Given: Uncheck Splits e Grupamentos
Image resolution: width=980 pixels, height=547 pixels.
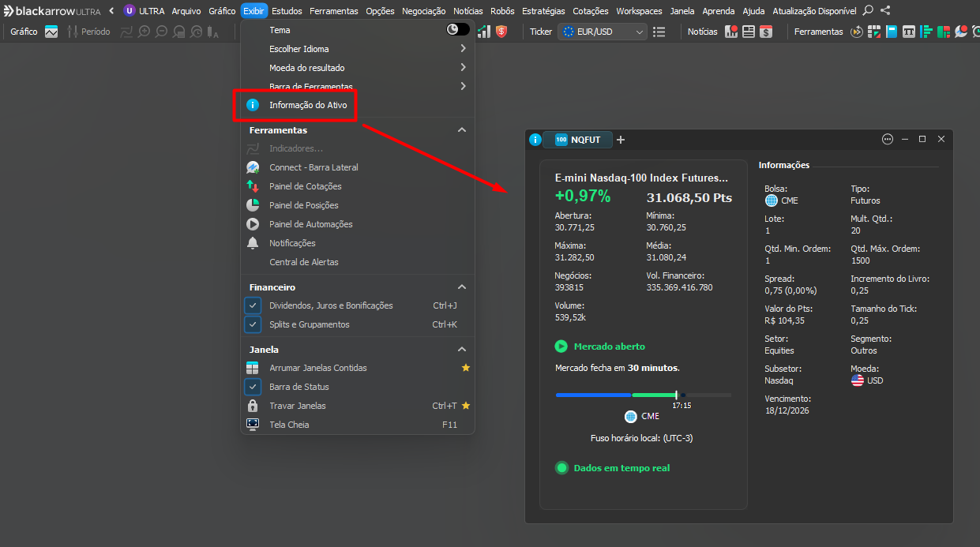Looking at the screenshot, I should point(253,324).
